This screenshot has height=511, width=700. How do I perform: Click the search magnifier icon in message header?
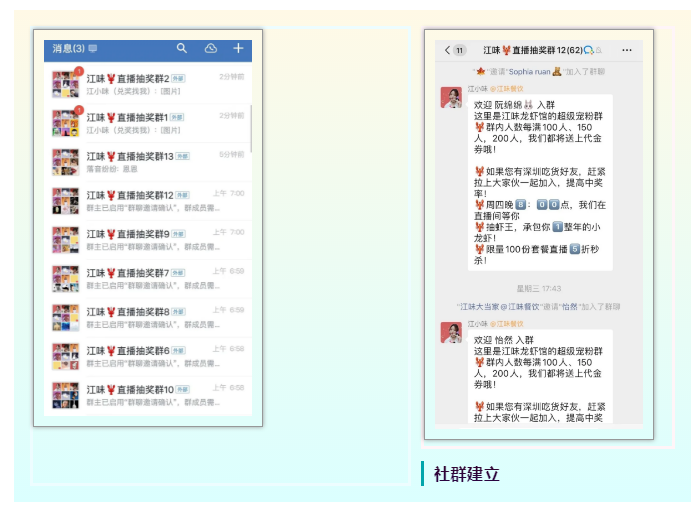(x=181, y=48)
